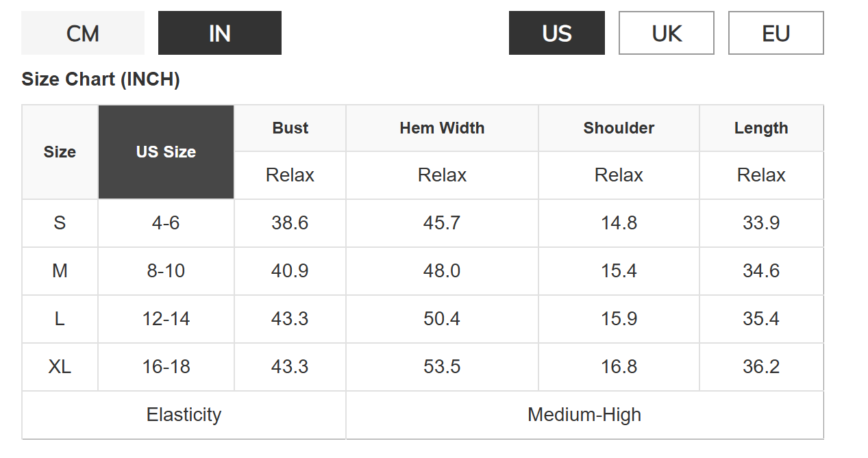Select the S size row label

coord(60,223)
